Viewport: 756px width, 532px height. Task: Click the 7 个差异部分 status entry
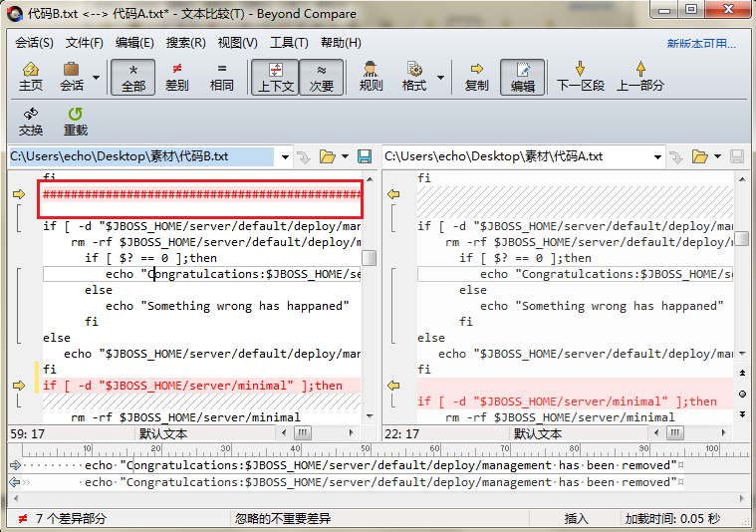71,518
